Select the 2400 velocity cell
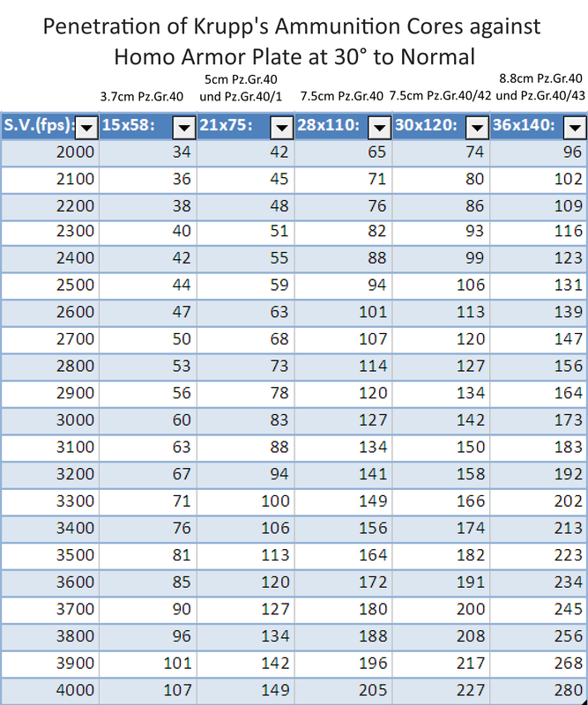 click(50, 259)
